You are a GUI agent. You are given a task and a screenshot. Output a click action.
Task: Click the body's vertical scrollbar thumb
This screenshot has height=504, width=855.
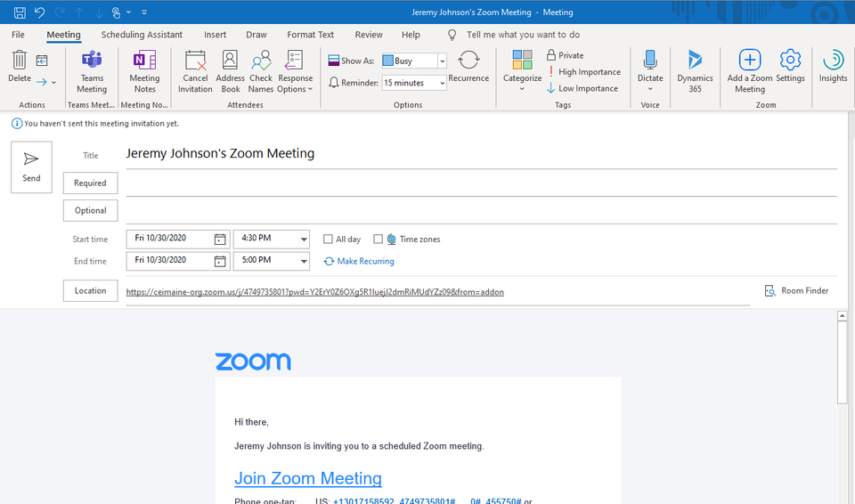click(842, 362)
